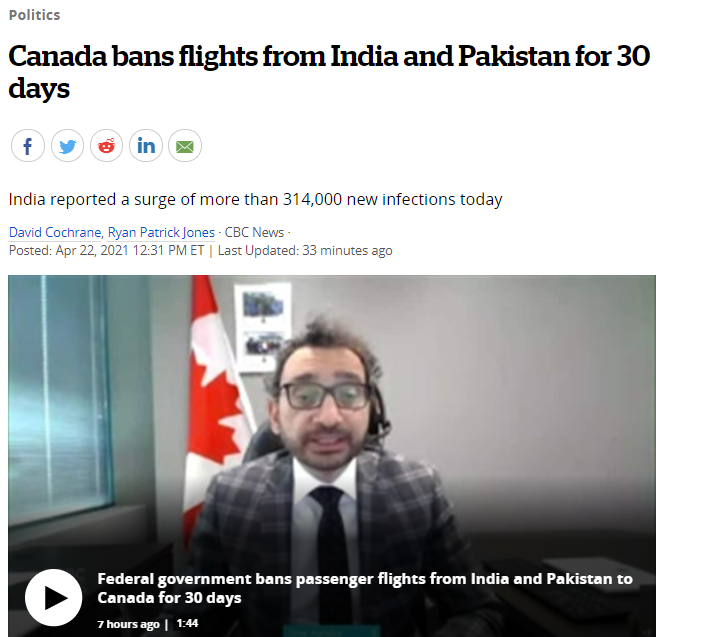Open the Politics section link
Screen dimensions: 715x637
[35, 15]
